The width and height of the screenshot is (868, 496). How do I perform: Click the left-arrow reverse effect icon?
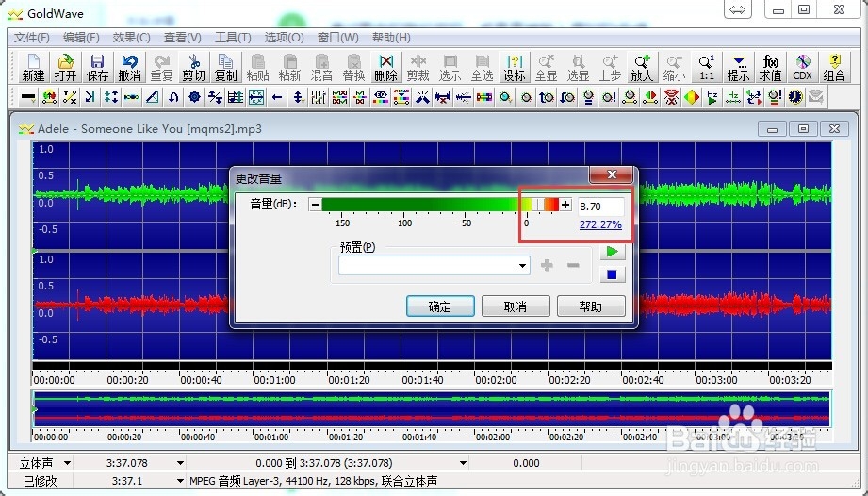point(277,97)
